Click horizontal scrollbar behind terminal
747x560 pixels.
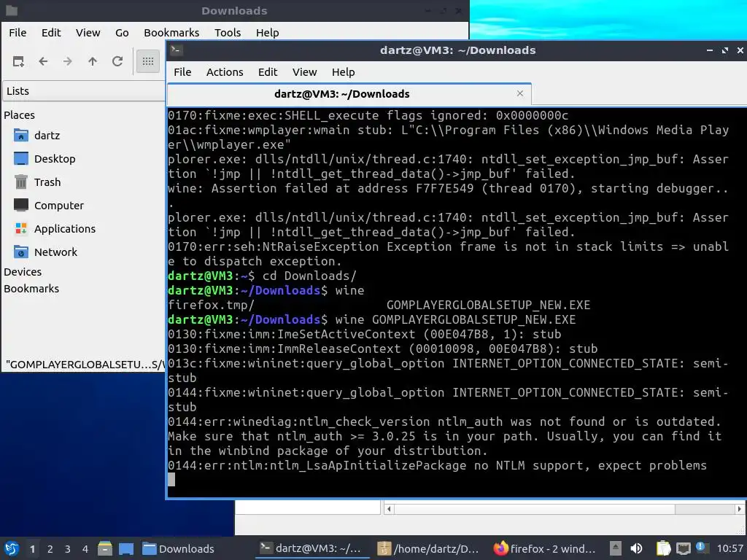pyautogui.click(x=565, y=508)
